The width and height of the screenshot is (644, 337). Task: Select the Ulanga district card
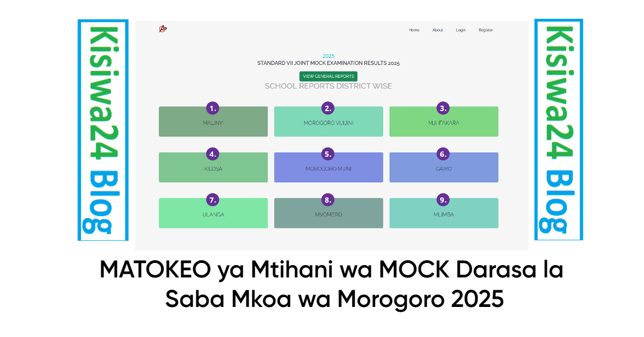coord(213,213)
